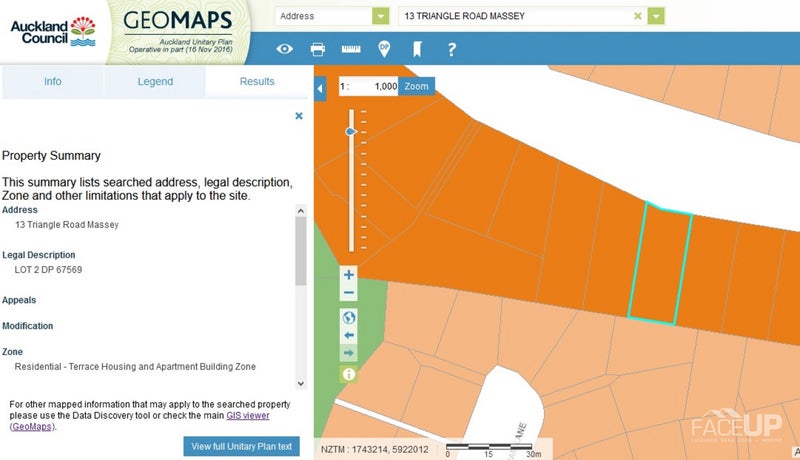Open the help question mark

point(451,49)
